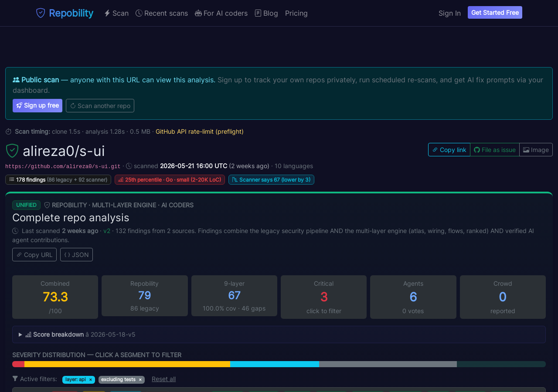The width and height of the screenshot is (558, 392).
Task: Filter by cyan severity segment
Action: tap(275, 364)
